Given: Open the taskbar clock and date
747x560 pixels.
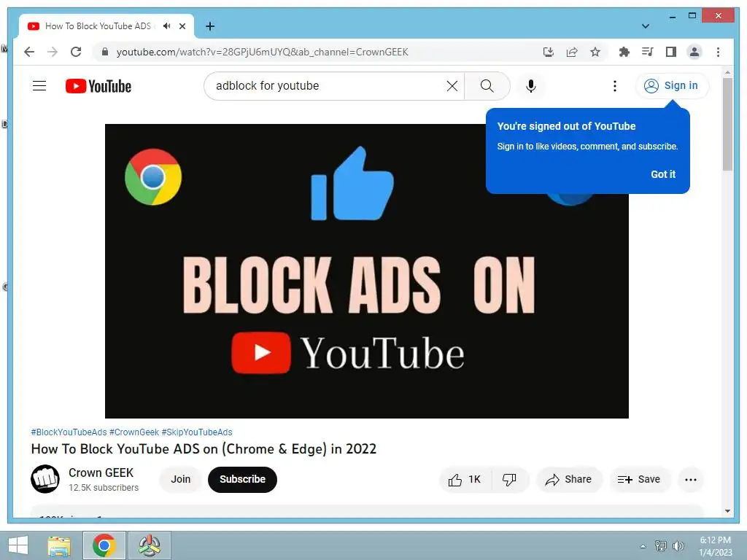Looking at the screenshot, I should point(715,546).
